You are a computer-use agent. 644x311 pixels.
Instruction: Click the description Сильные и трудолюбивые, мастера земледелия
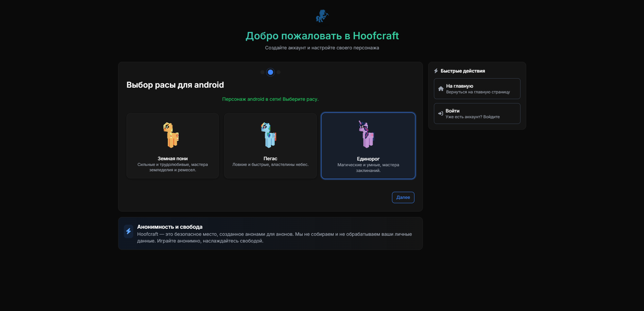tap(172, 167)
